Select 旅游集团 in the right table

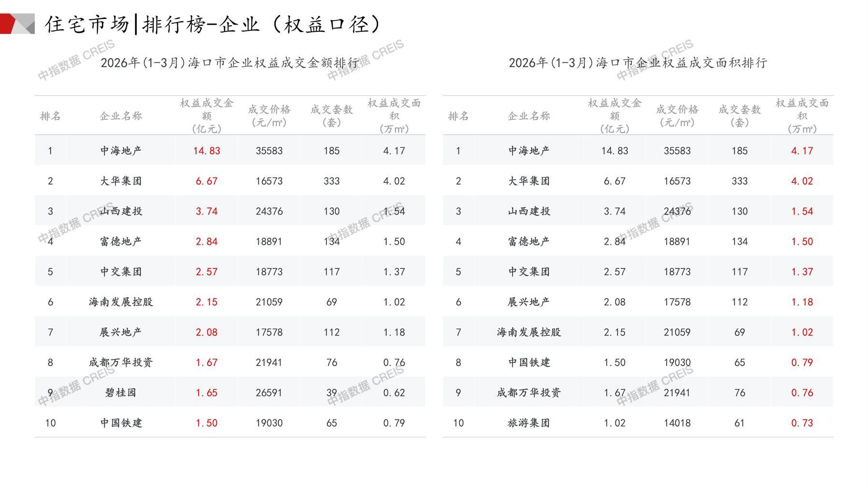pos(529,423)
